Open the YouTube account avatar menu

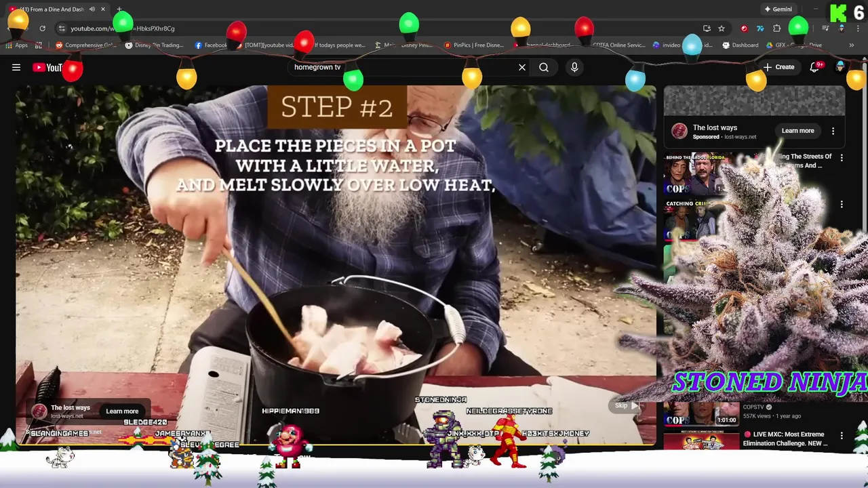click(x=841, y=67)
